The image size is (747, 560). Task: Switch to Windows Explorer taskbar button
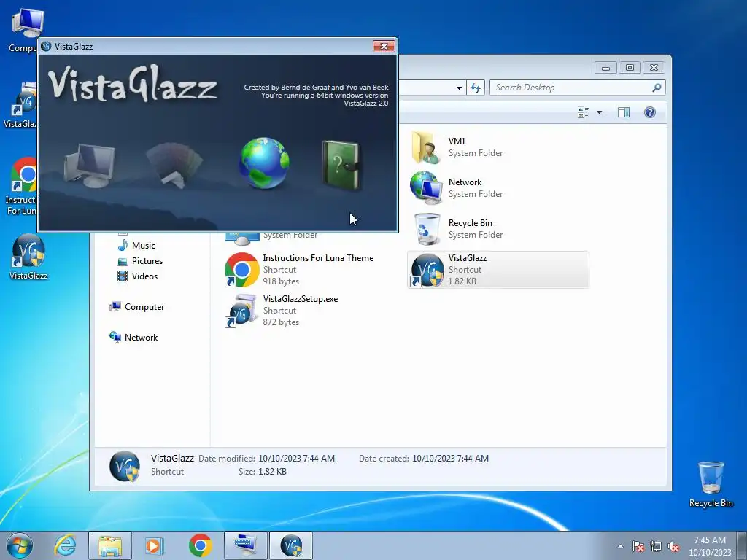[110, 545]
